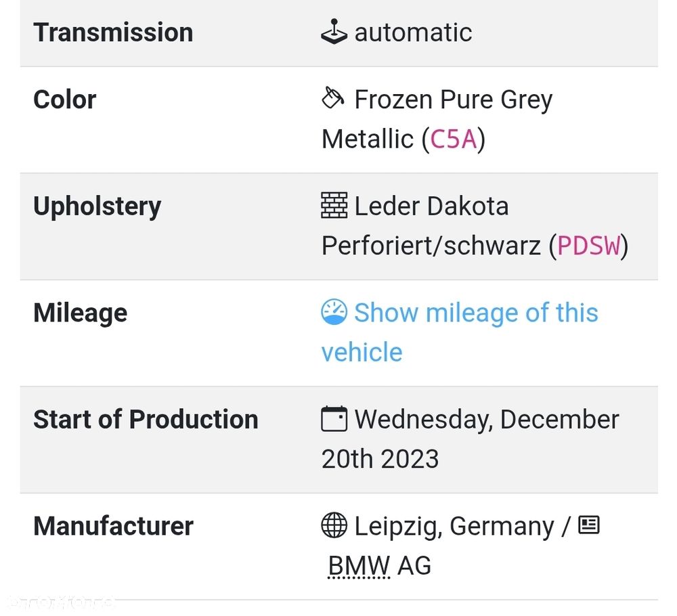The width and height of the screenshot is (677, 616).
Task: Click the paint bucket color icon
Action: click(333, 98)
